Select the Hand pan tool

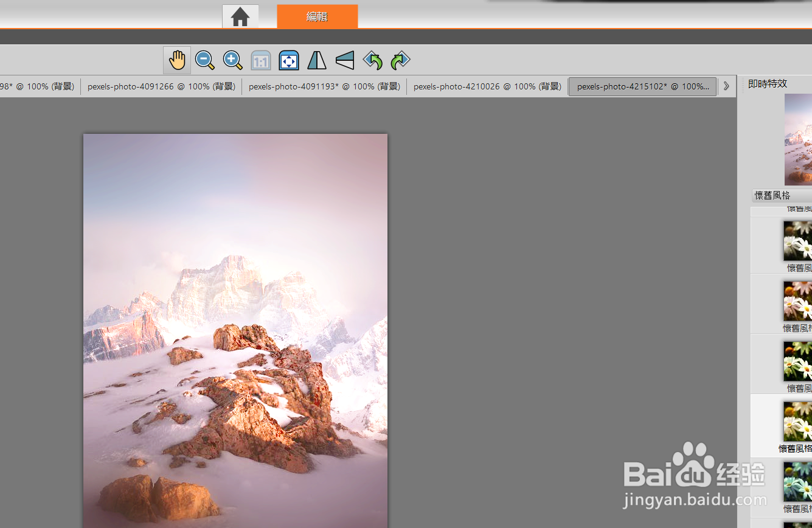pyautogui.click(x=177, y=60)
